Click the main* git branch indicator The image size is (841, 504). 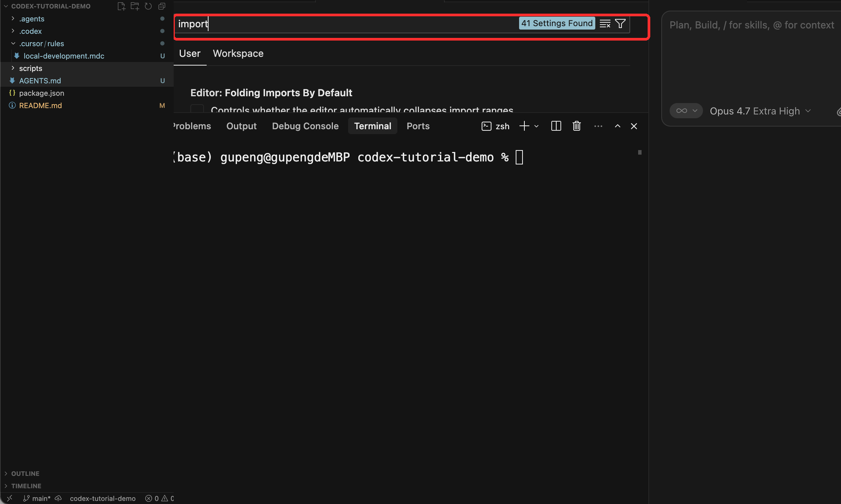coord(37,498)
